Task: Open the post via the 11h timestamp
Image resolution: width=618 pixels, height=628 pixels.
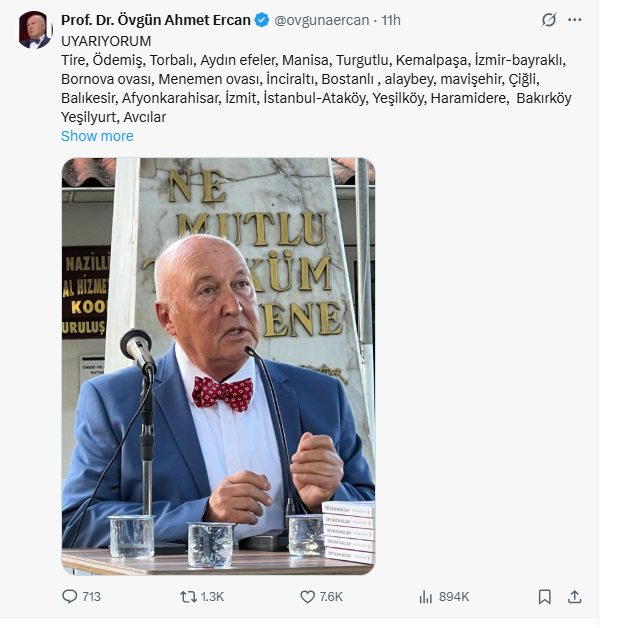Action: click(391, 20)
